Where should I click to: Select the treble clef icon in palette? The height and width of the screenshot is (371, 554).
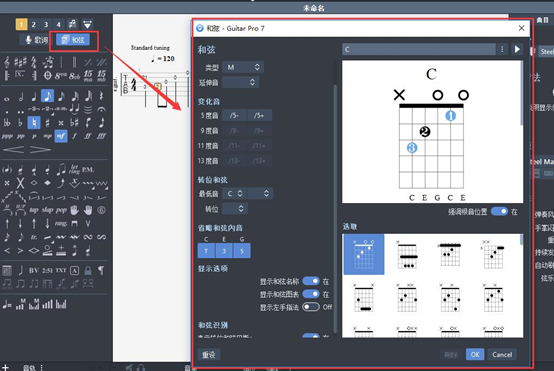[7, 63]
